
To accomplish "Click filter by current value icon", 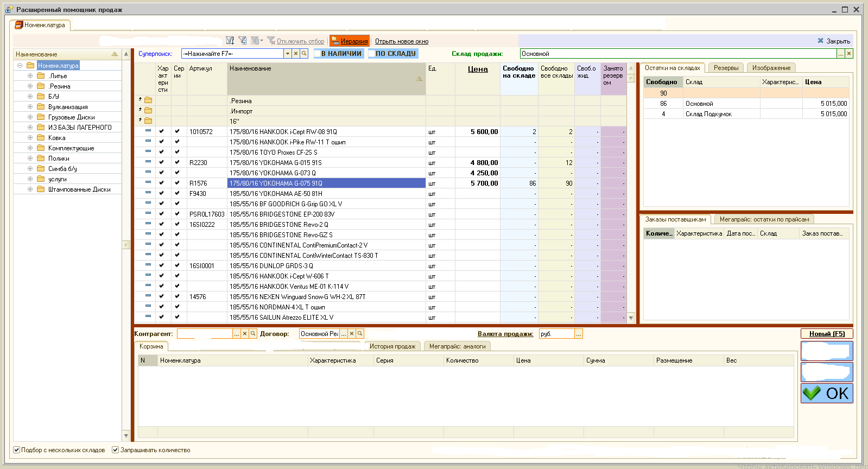I will point(243,41).
